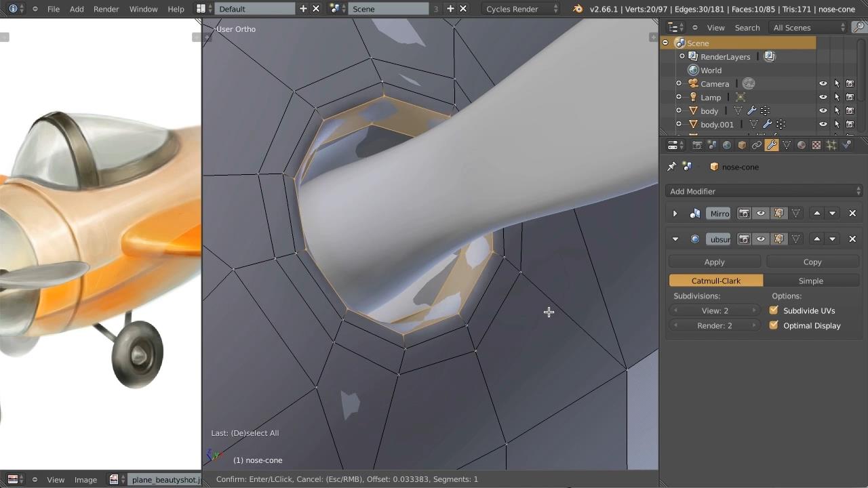This screenshot has height=488, width=868.
Task: Open the Render properties tab
Action: coord(697,145)
